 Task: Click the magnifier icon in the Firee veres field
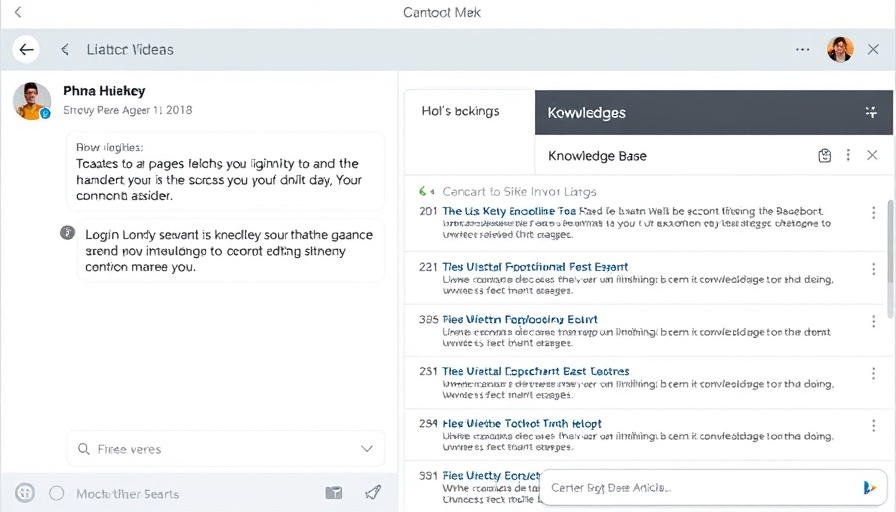(x=83, y=449)
